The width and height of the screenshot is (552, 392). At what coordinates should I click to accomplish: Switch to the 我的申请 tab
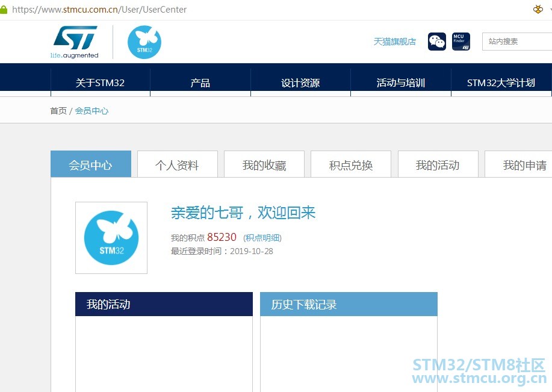pos(518,164)
